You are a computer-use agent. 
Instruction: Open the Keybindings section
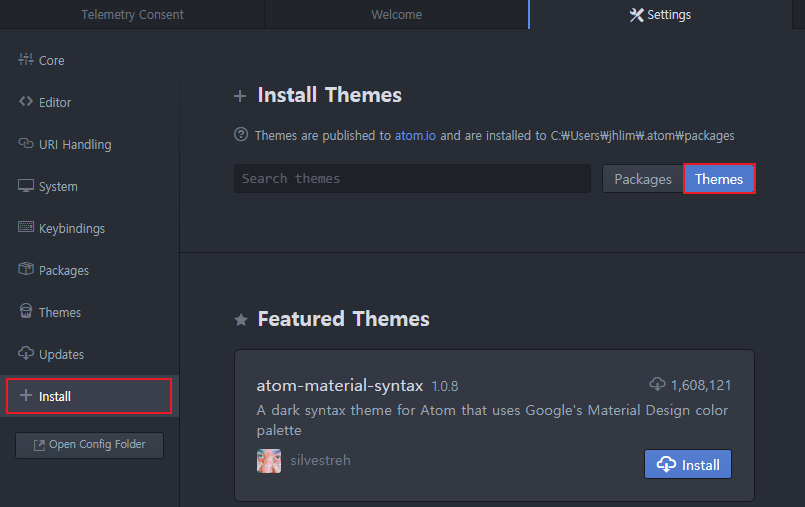90,228
